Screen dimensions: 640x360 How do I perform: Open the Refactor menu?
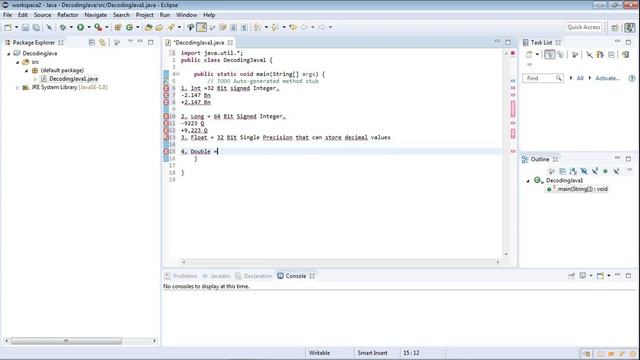point(68,15)
